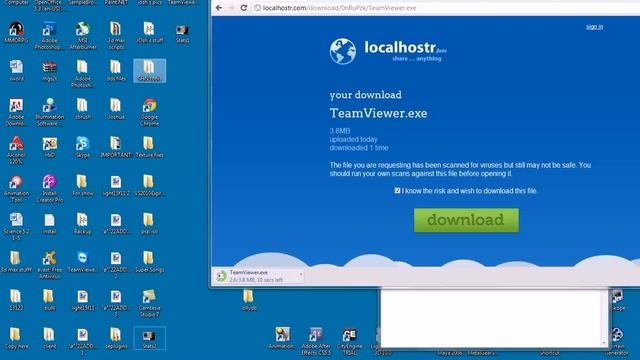Select the mgs2t archive icon
This screenshot has width=640, height=360.
[49, 71]
